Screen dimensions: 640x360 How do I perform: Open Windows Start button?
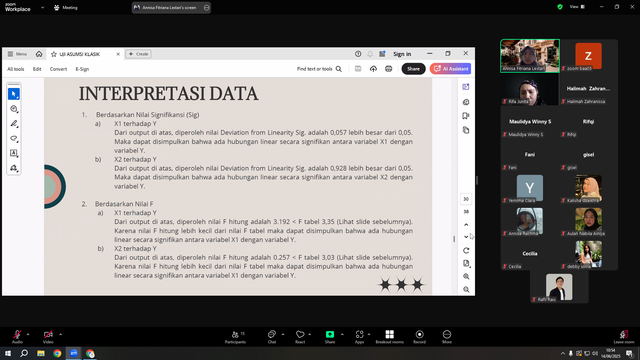pyautogui.click(x=8, y=353)
